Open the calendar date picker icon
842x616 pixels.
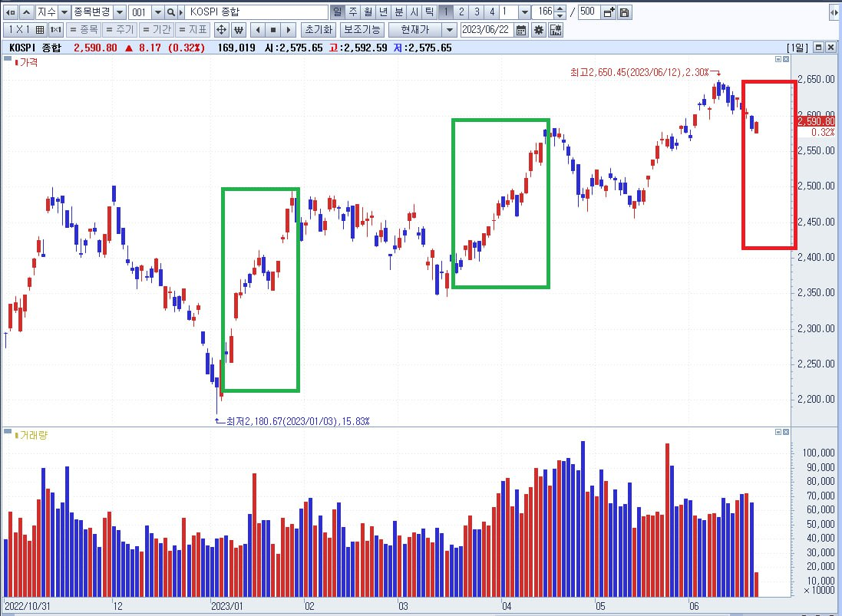tap(521, 29)
